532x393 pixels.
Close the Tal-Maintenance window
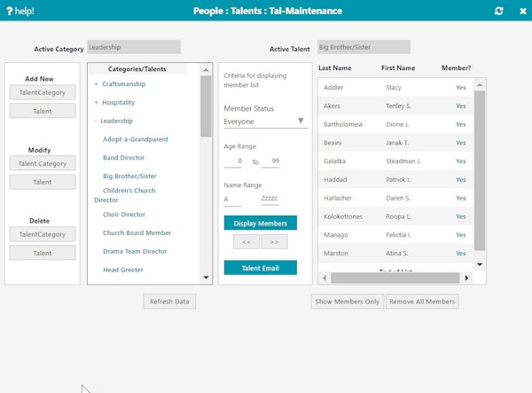pos(520,11)
